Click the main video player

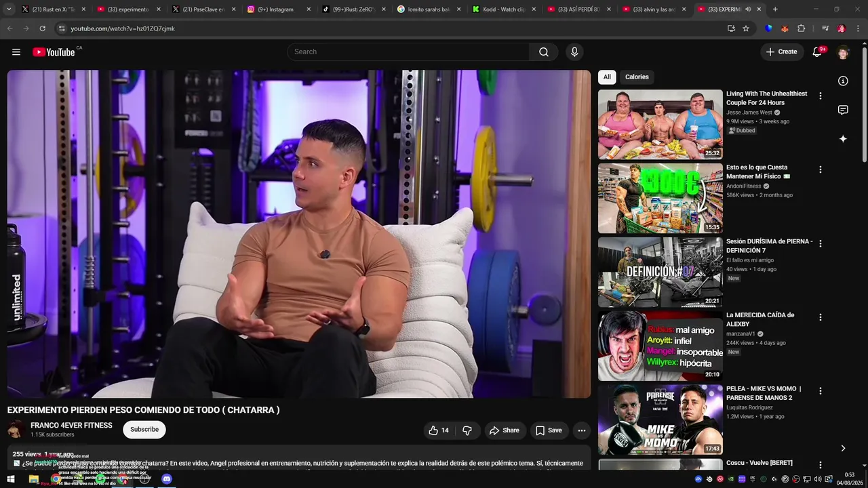point(299,235)
